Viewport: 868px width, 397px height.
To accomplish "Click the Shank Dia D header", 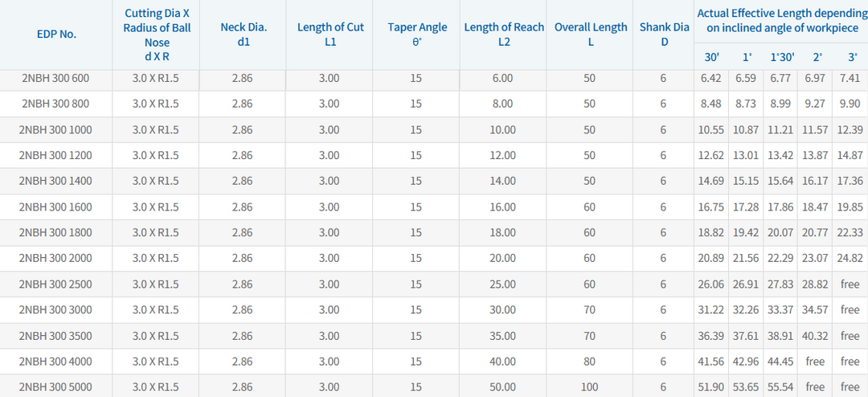I will (x=665, y=35).
